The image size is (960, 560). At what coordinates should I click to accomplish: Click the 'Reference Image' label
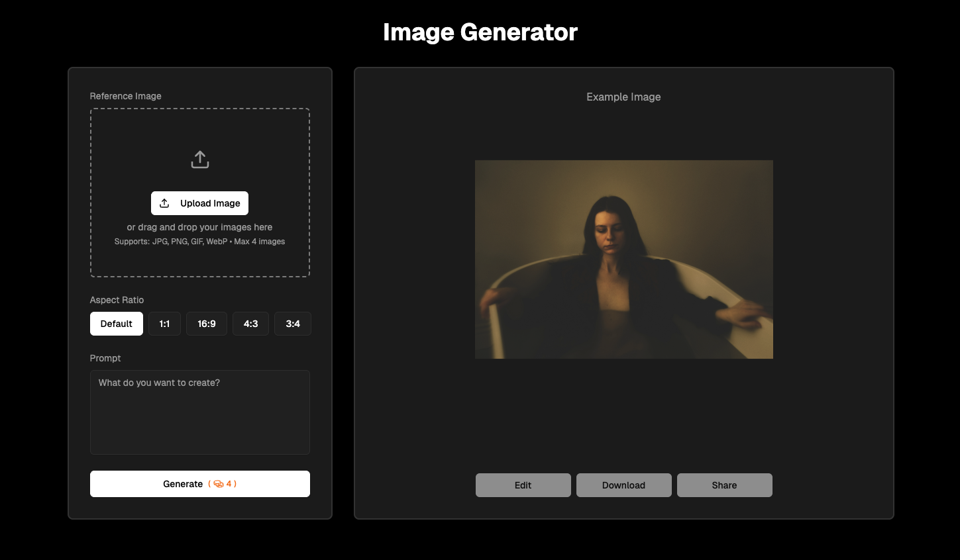126,96
